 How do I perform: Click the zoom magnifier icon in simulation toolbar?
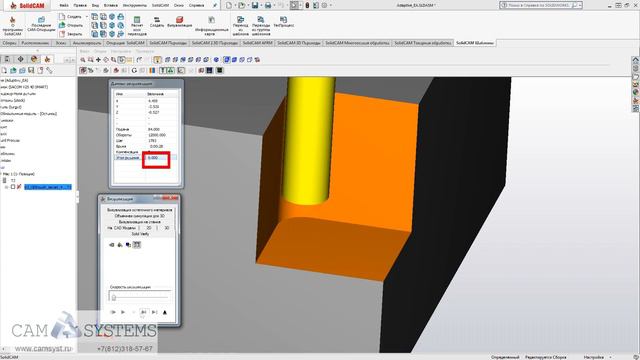pos(83,60)
